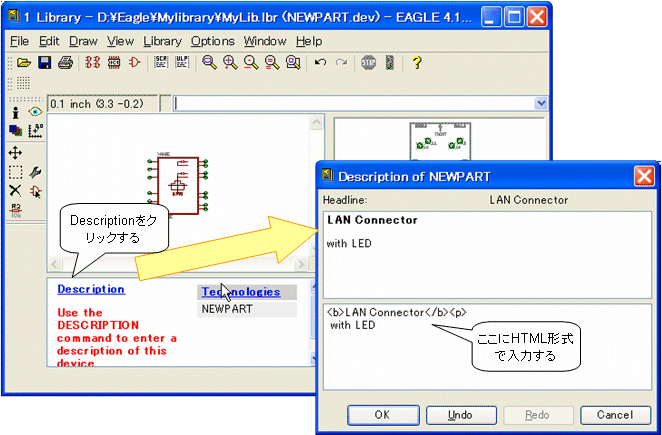Click the device symbol in the schematic canvas

[177, 185]
